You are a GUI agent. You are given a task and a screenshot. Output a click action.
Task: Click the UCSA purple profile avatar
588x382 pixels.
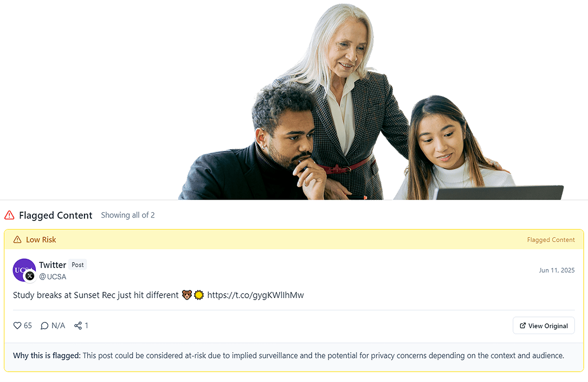point(24,270)
